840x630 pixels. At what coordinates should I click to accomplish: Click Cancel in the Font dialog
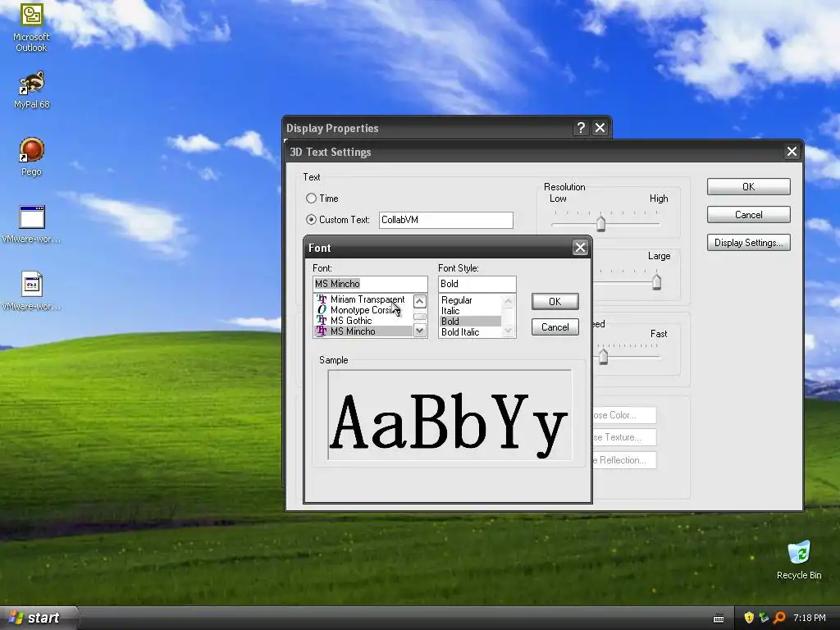pyautogui.click(x=555, y=327)
